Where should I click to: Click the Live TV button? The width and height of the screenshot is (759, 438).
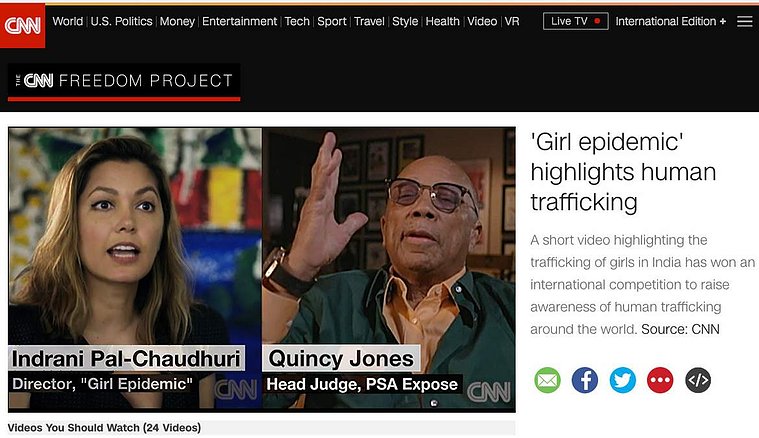tap(576, 21)
